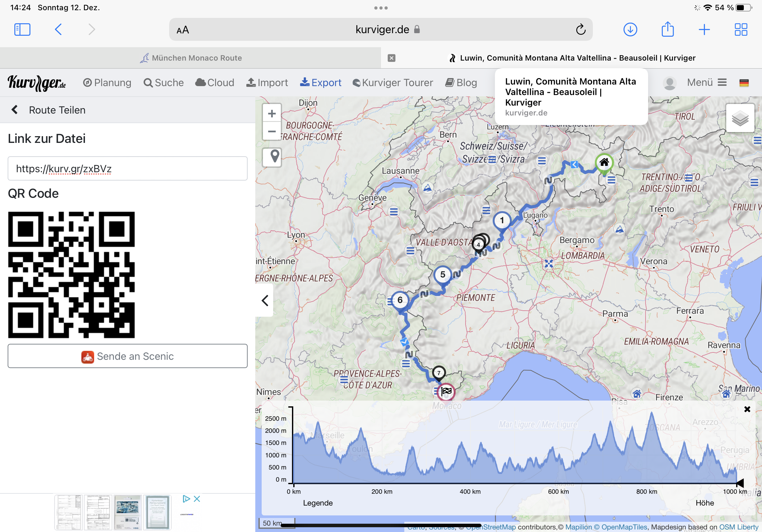Click the first advertisement thumbnail
762x532 pixels.
68,513
